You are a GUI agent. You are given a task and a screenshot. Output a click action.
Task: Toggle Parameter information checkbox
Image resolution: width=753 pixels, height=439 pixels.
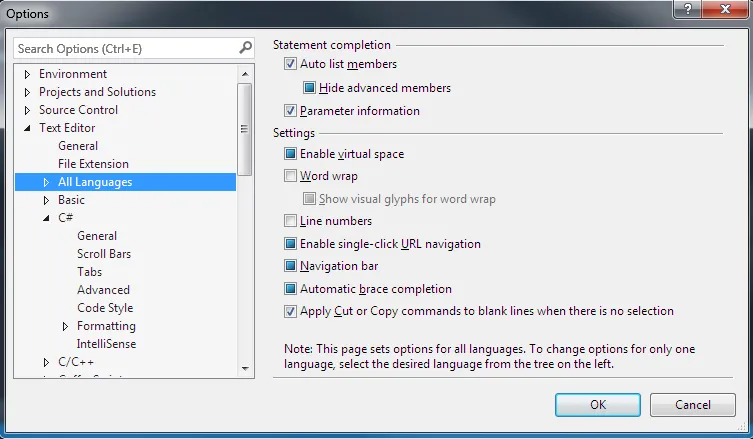290,110
